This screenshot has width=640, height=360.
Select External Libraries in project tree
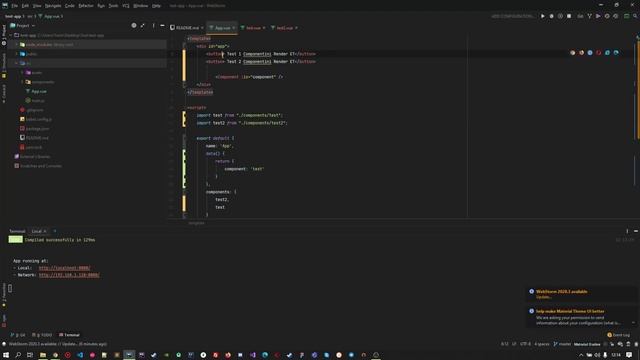coord(35,157)
